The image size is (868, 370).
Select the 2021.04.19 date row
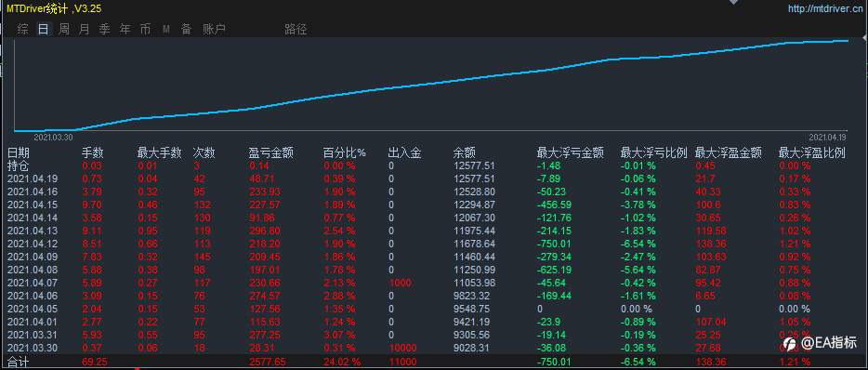[x=33, y=178]
